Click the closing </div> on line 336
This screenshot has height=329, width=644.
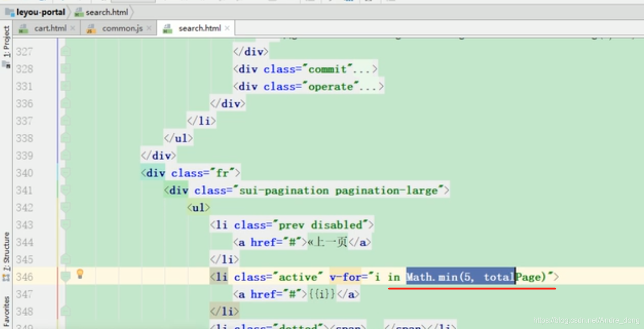point(227,104)
